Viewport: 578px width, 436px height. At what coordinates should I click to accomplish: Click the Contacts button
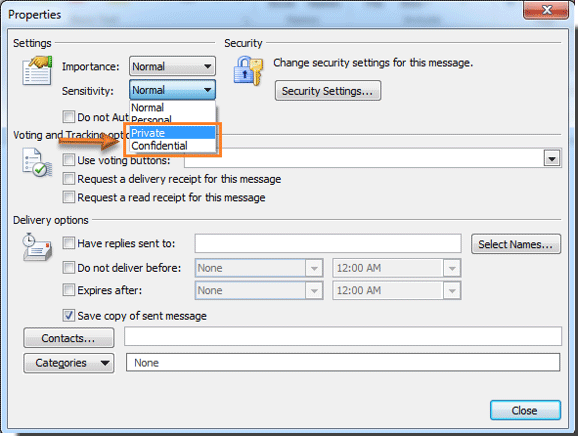tap(69, 338)
